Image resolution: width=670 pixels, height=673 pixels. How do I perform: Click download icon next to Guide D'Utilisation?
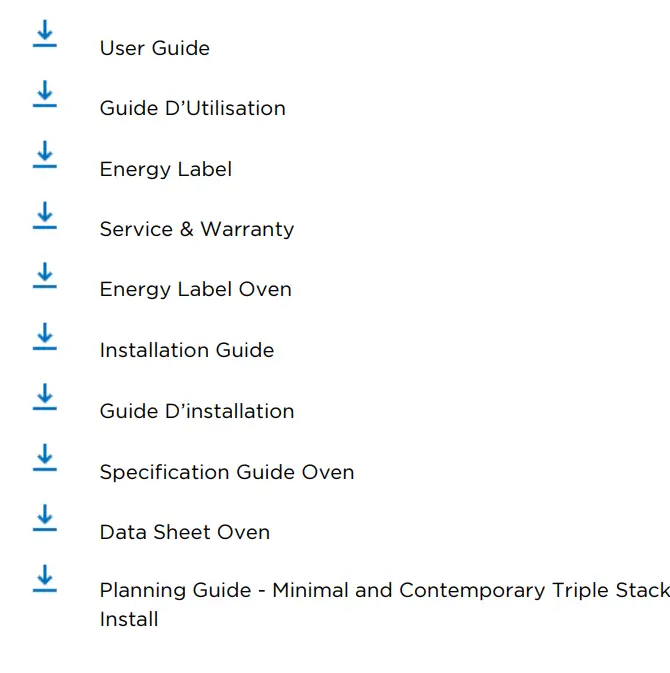click(44, 95)
